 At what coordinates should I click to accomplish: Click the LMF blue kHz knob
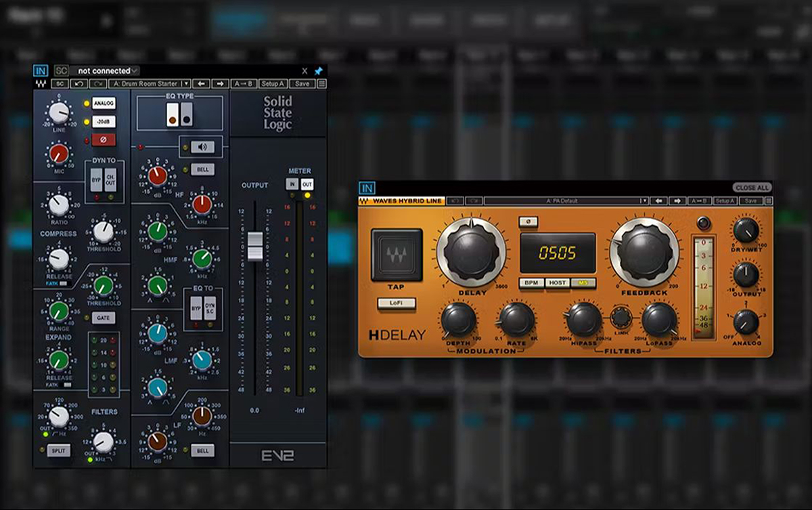[202, 360]
